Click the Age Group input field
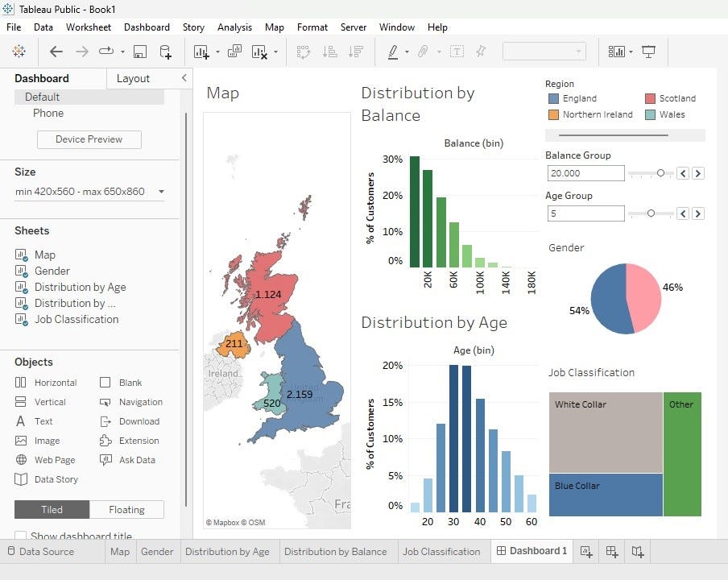Screen dimensions: 728x580 pos(585,213)
